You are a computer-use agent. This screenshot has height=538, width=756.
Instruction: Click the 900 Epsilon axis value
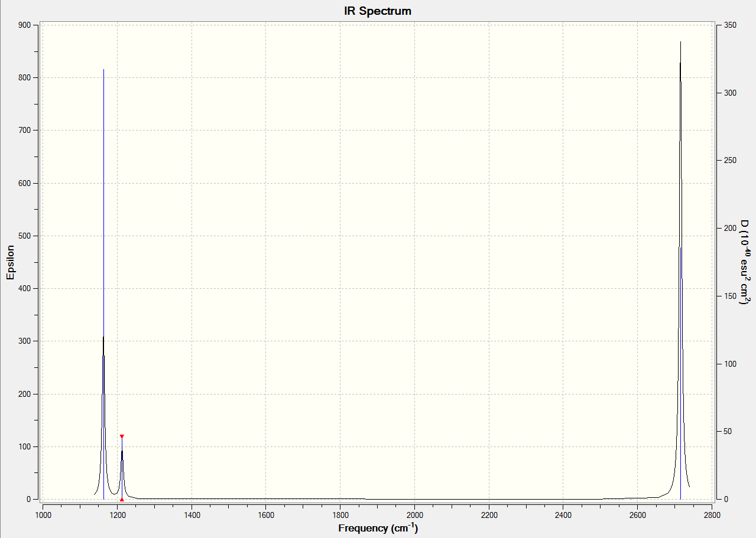(x=24, y=25)
